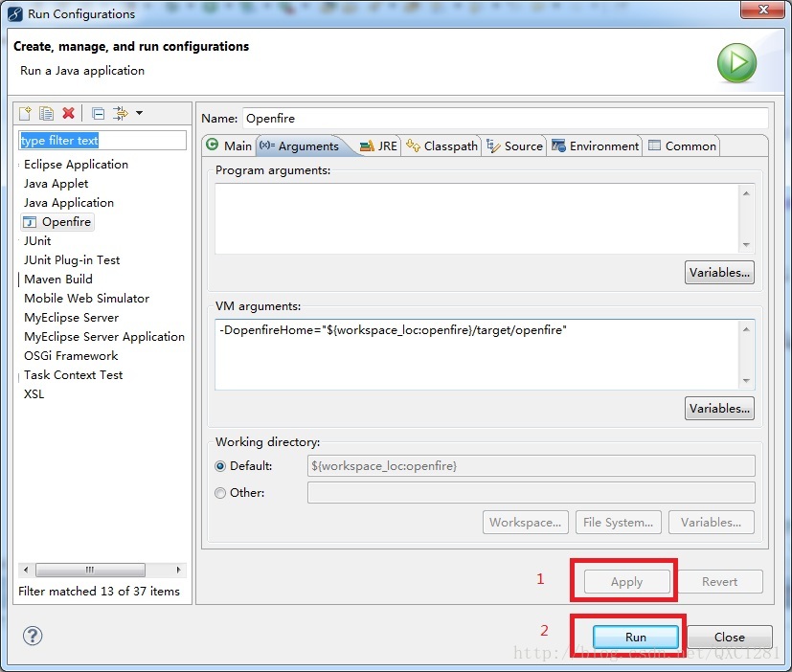Select MyEclipse Server entry
This screenshot has width=792, height=672.
point(71,318)
